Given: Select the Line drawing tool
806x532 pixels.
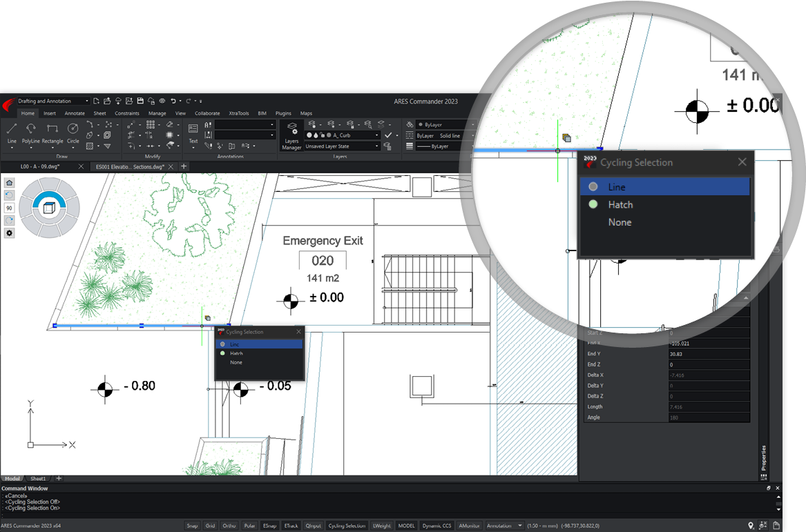Looking at the screenshot, I should [12, 132].
